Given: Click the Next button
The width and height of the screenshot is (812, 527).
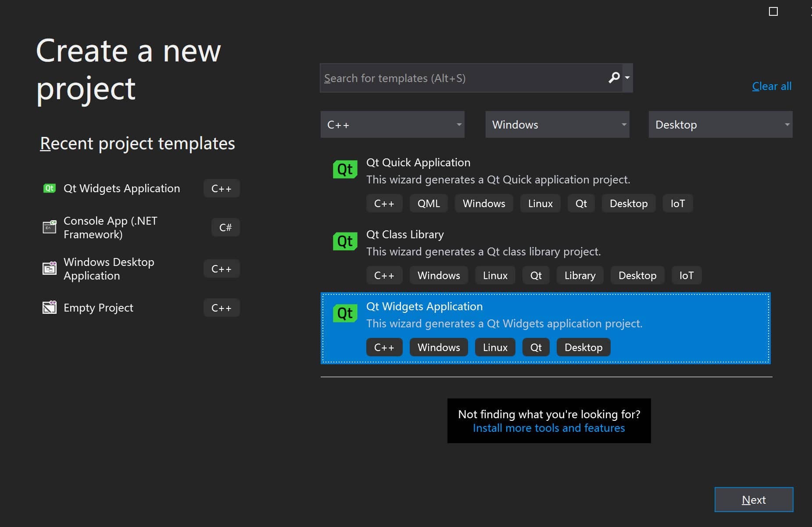Looking at the screenshot, I should 754,500.
